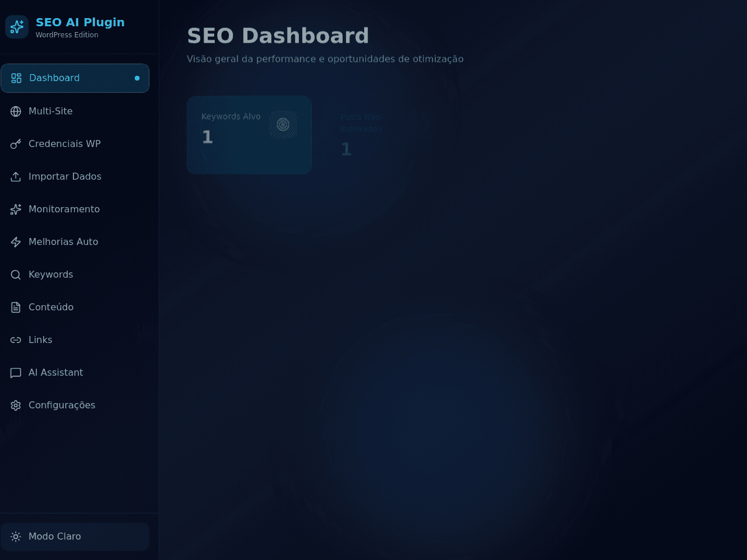Viewport: 747px width, 560px height.
Task: Click the key icon for Credenciais WP
Action: pyautogui.click(x=16, y=144)
